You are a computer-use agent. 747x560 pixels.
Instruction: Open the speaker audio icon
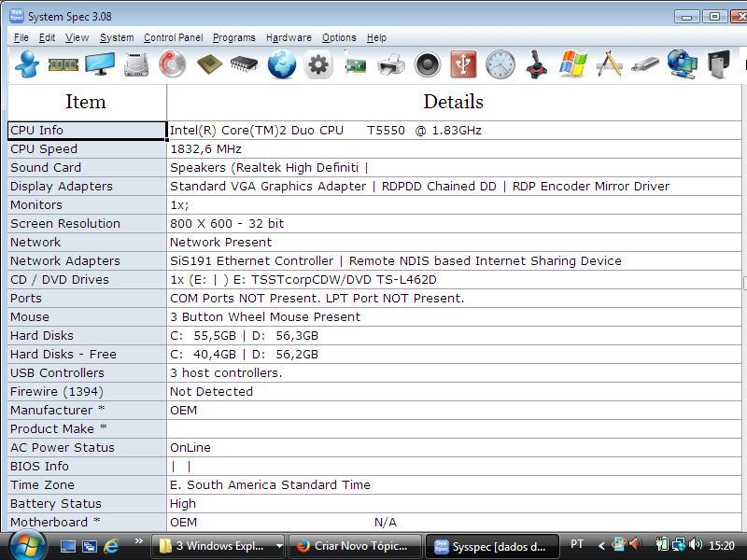[x=428, y=64]
